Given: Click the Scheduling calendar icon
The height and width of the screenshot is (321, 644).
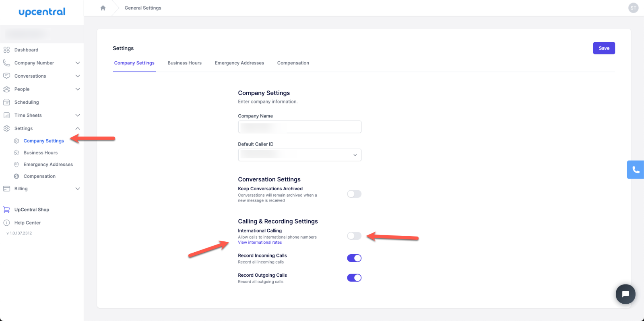Looking at the screenshot, I should (x=6, y=102).
